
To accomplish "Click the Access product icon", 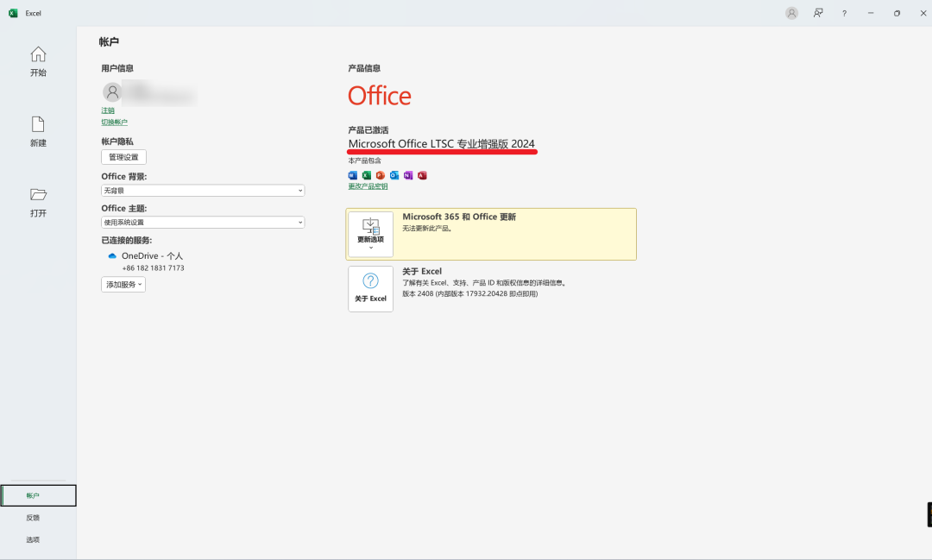I will [x=422, y=175].
